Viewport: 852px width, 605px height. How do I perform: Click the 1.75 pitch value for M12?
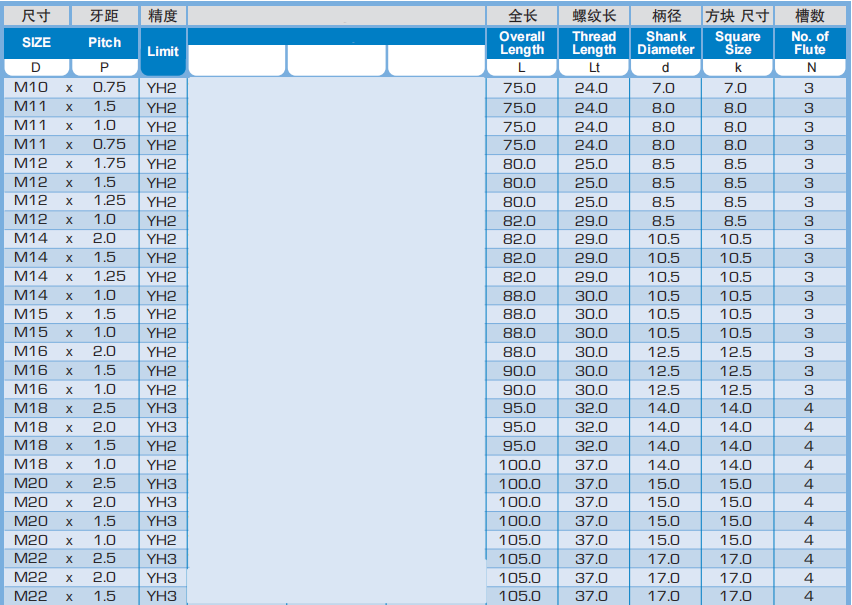(109, 163)
